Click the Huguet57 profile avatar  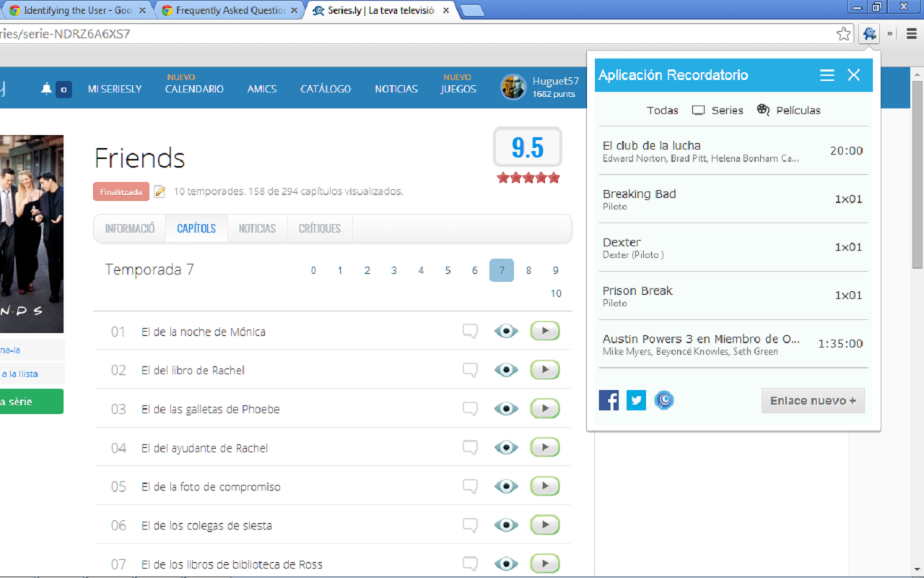tap(513, 87)
